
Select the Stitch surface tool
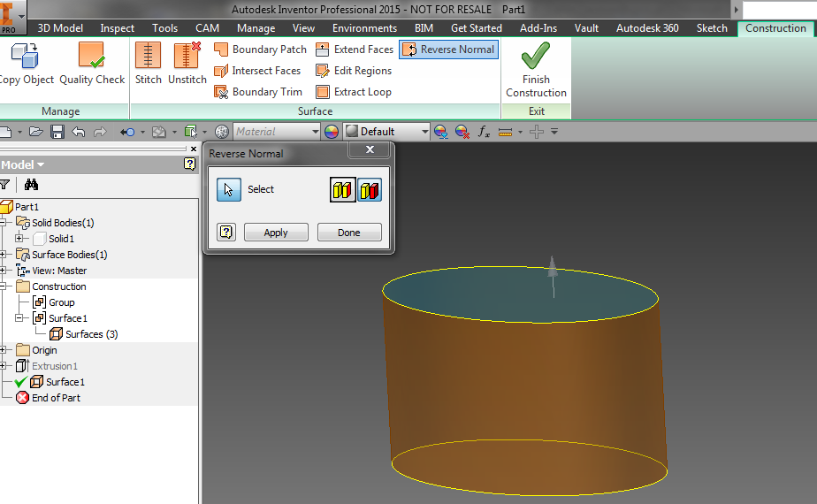[x=149, y=64]
